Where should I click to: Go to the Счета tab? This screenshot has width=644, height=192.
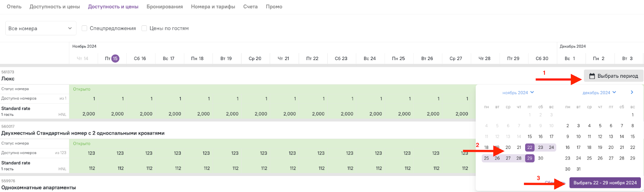(250, 7)
